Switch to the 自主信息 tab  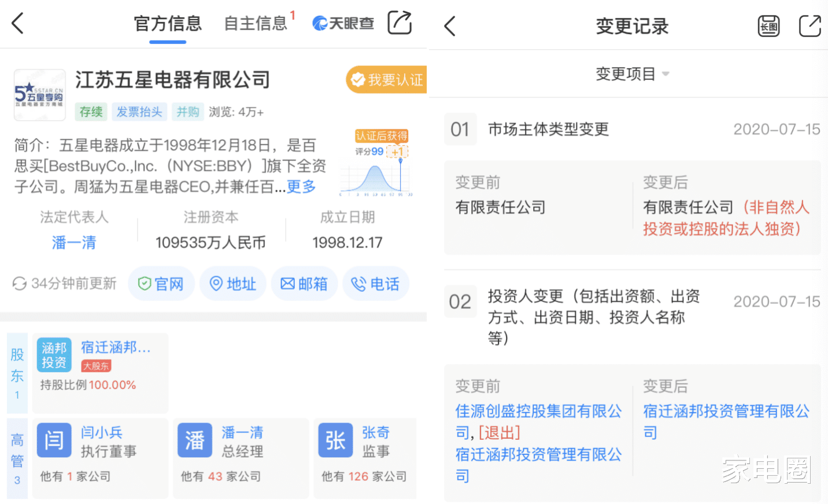(x=256, y=23)
